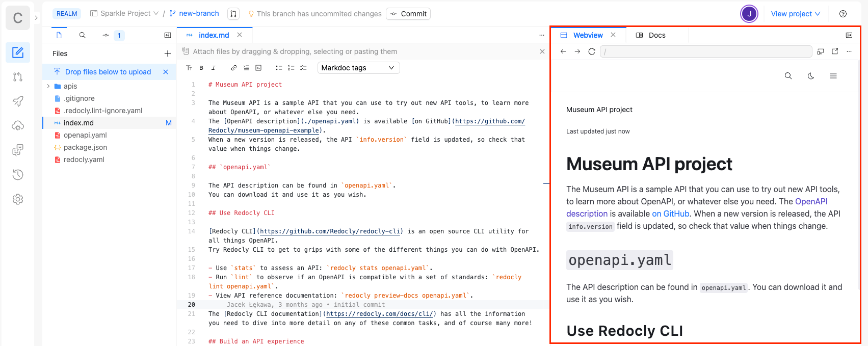The height and width of the screenshot is (346, 868).
Task: Click the search icon in the files panel
Action: tap(82, 35)
